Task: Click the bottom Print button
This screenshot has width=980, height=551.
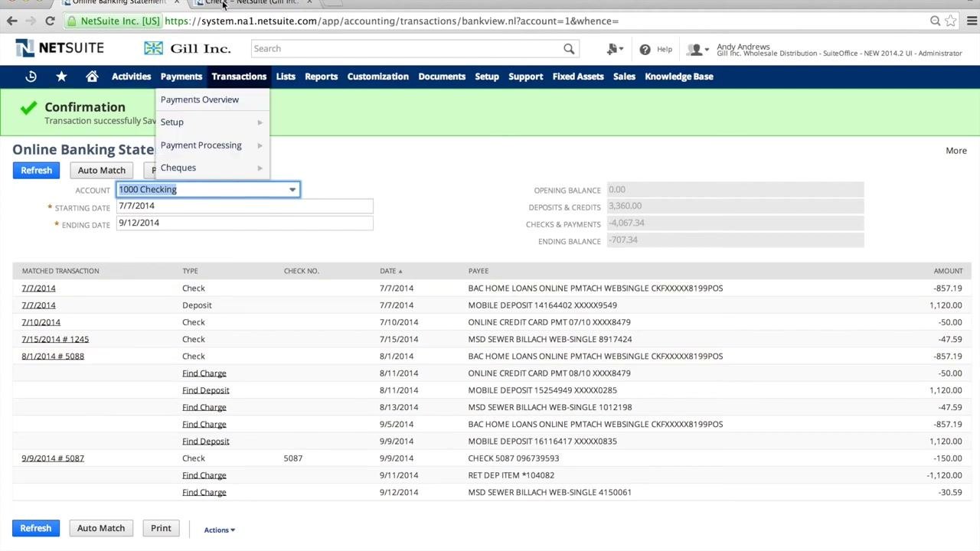Action: coord(161,528)
